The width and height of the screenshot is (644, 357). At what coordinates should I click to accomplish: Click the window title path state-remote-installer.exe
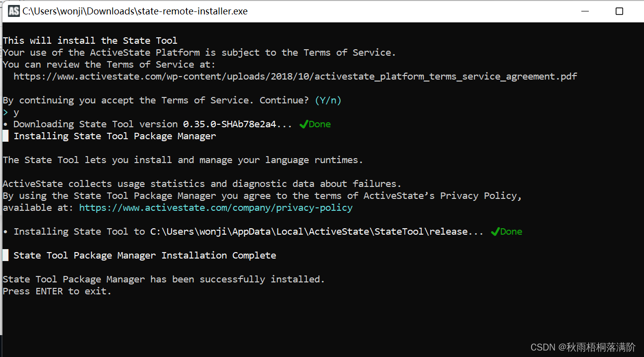coord(135,11)
